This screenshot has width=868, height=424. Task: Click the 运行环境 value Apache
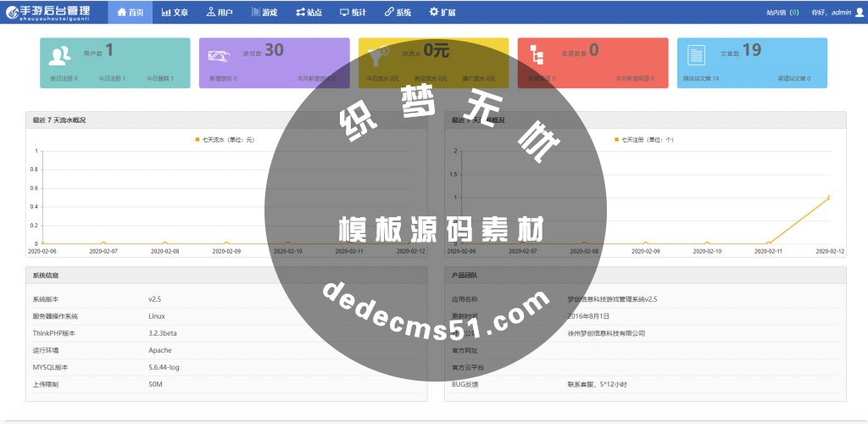160,350
